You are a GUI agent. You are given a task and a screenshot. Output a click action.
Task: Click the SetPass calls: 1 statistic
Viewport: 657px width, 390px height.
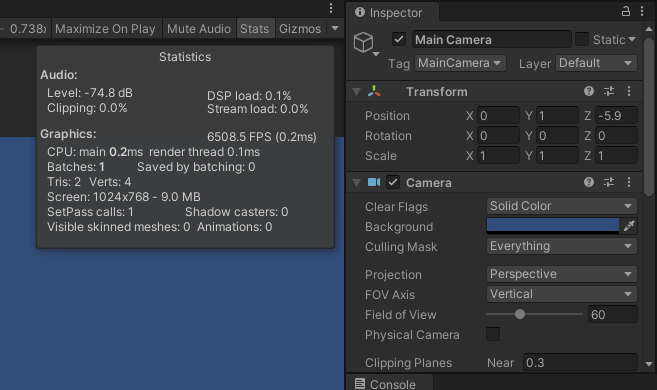click(90, 212)
